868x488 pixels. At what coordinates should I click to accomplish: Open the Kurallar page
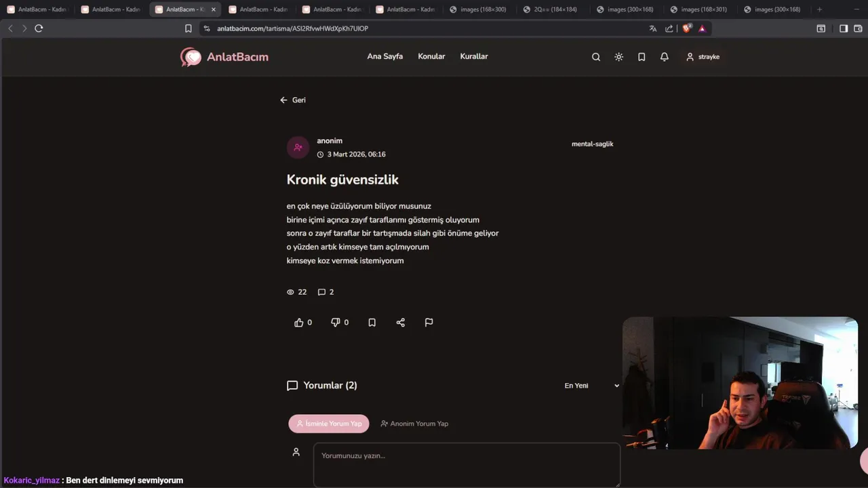pyautogui.click(x=474, y=56)
